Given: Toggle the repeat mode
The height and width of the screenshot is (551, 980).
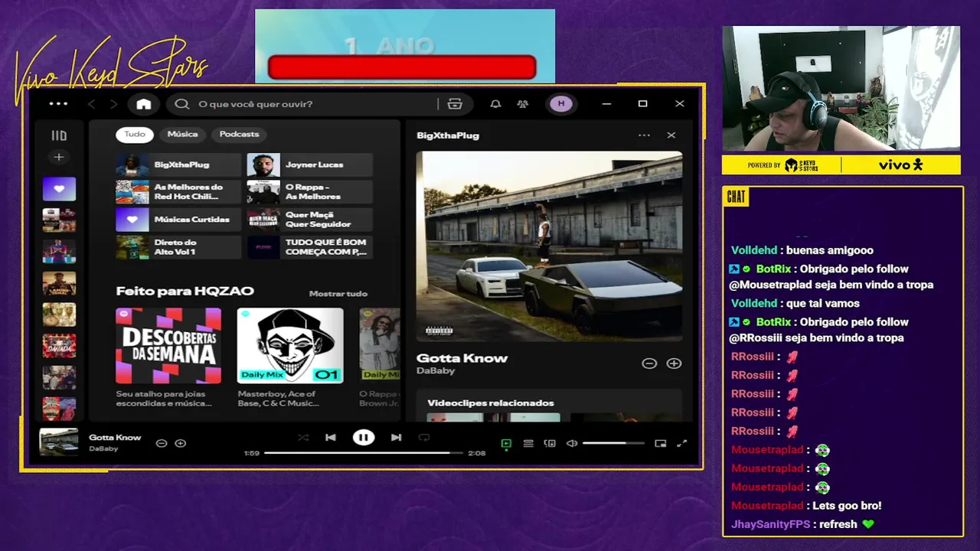Looking at the screenshot, I should pos(424,438).
